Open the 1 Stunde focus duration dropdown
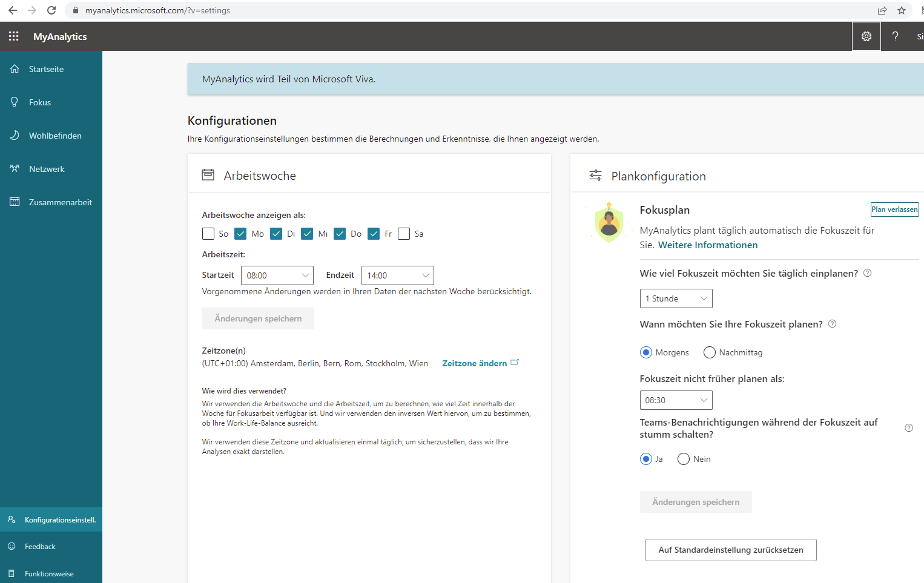Image resolution: width=924 pixels, height=583 pixels. click(x=676, y=298)
